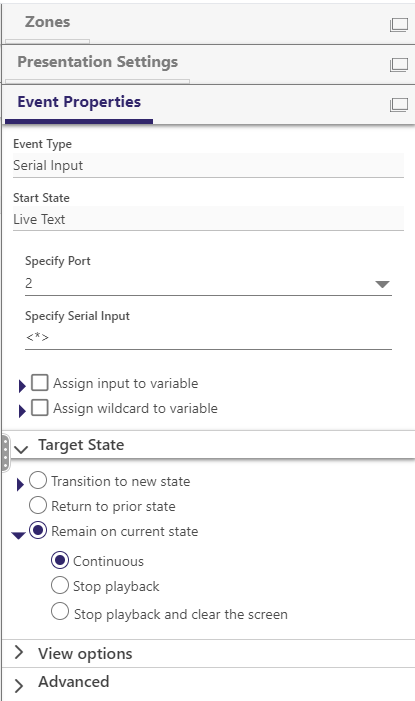
Task: Collapse arrow beside Remain on current state
Action: (18, 536)
